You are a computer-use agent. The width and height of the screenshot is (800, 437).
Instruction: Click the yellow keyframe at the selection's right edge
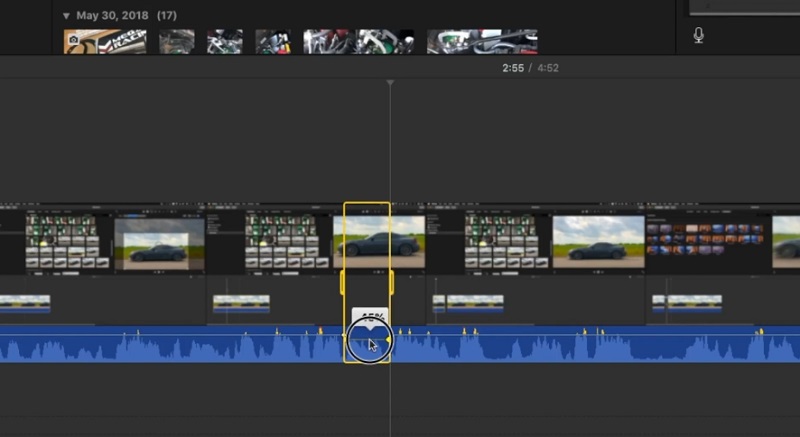(x=389, y=339)
